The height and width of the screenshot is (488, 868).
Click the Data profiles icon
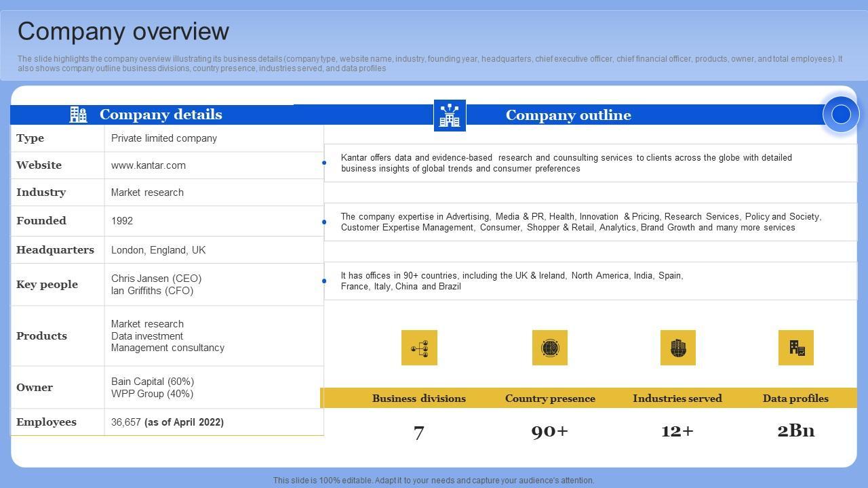click(795, 348)
